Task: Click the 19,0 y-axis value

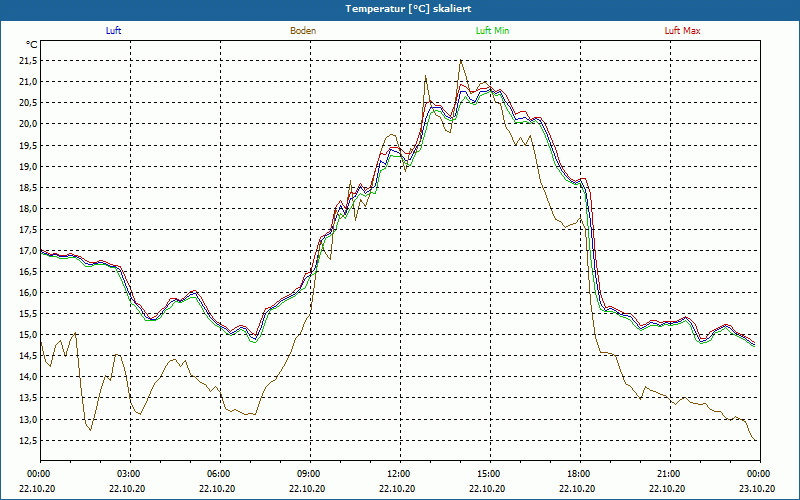Action: click(28, 166)
